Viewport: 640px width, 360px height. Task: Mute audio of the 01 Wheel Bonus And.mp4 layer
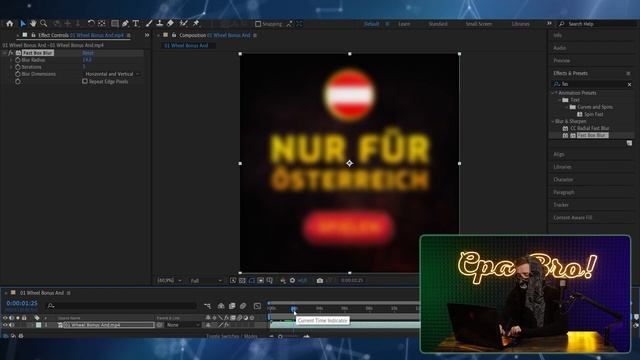[11, 325]
